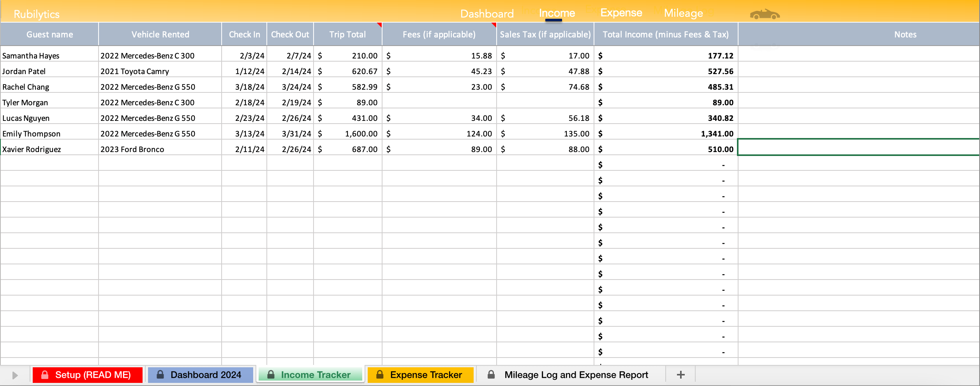Select the cell containing Emily Thompson
The height and width of the screenshot is (386, 980).
click(49, 133)
